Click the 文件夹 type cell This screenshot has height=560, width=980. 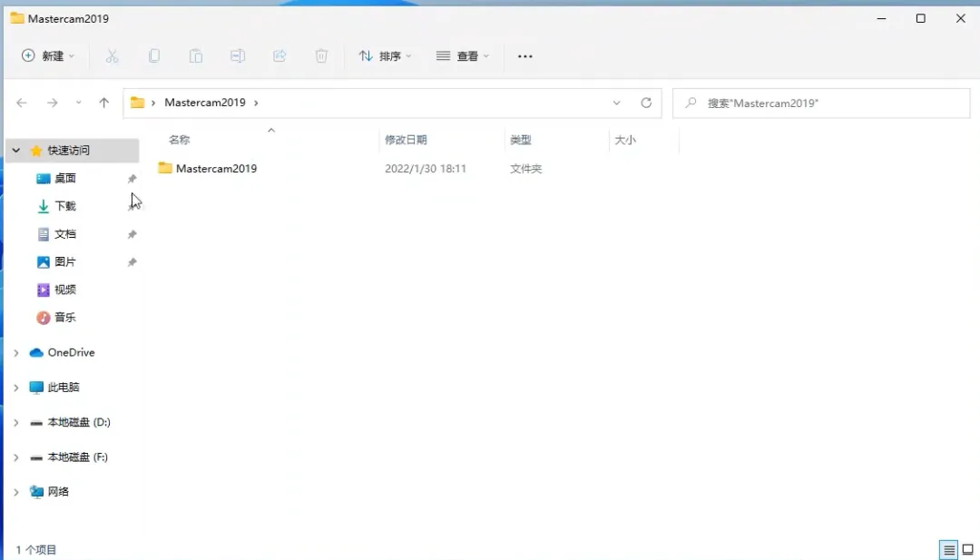525,169
